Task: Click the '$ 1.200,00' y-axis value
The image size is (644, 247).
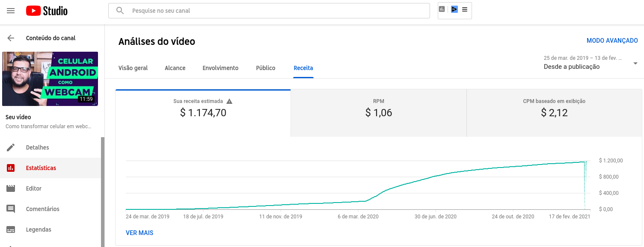Action: pyautogui.click(x=611, y=161)
